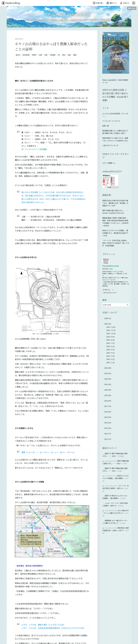138x644 pixels.
Task: Open the たっちゃん@古代史研究 Twitter link
Action: (115, 115)
